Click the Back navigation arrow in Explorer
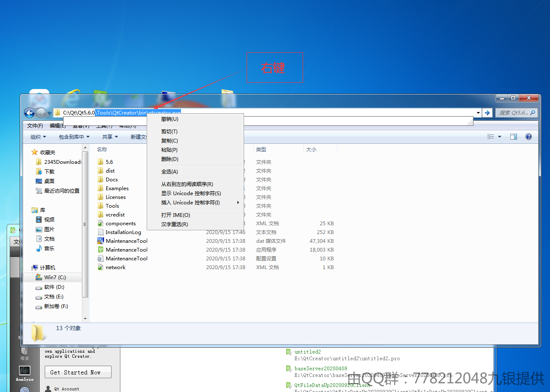 click(x=29, y=113)
